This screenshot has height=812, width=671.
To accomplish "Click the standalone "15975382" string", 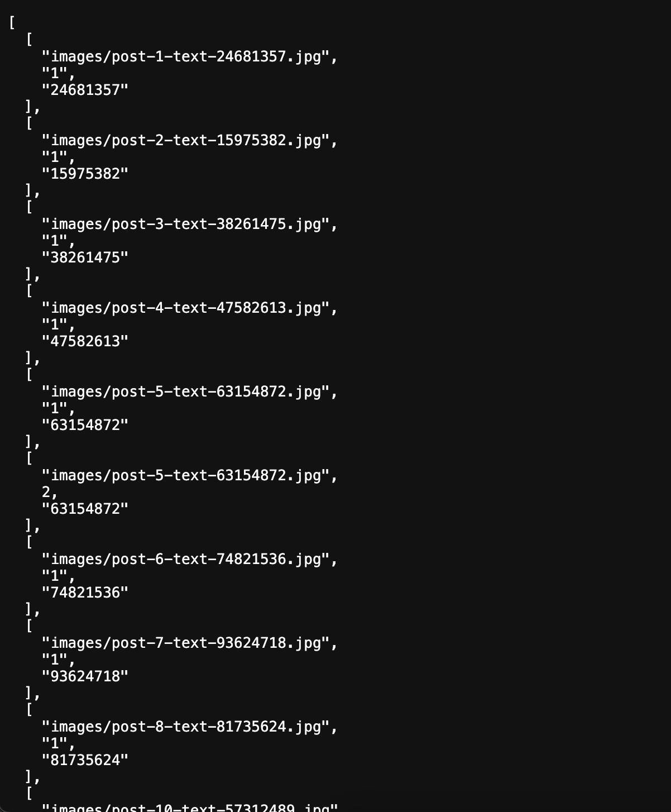I will pos(85,174).
